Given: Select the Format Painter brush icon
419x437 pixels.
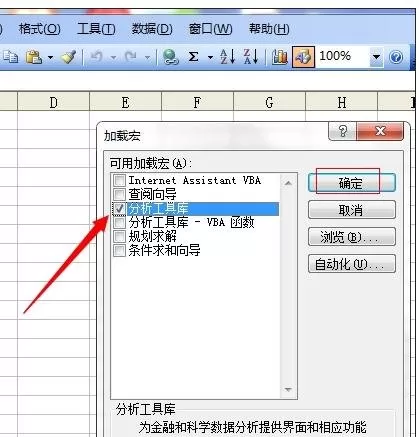Looking at the screenshot, I should (69, 57).
